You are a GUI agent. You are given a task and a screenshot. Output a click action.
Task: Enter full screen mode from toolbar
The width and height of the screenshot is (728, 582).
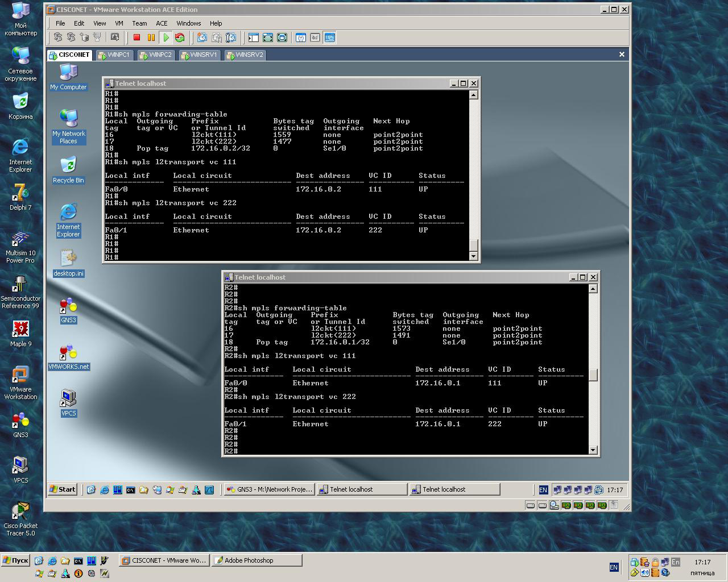[268, 38]
